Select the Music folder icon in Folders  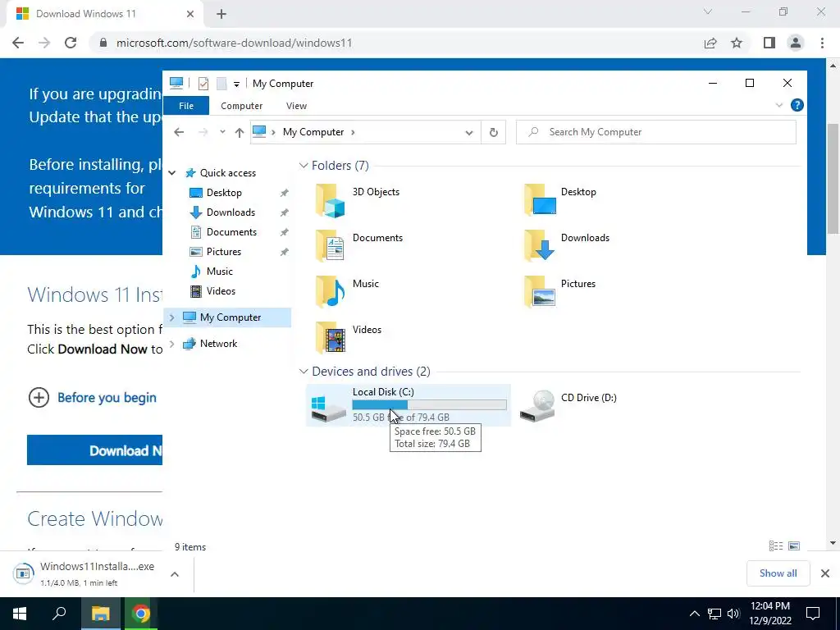pyautogui.click(x=330, y=291)
